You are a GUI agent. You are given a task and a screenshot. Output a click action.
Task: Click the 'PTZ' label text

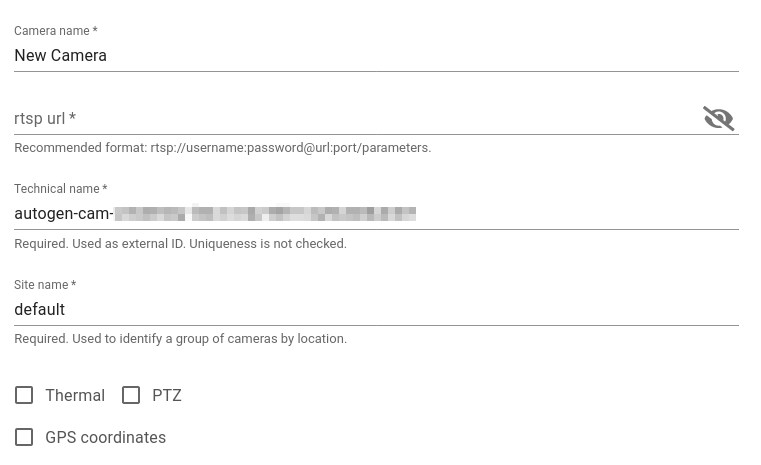(167, 396)
